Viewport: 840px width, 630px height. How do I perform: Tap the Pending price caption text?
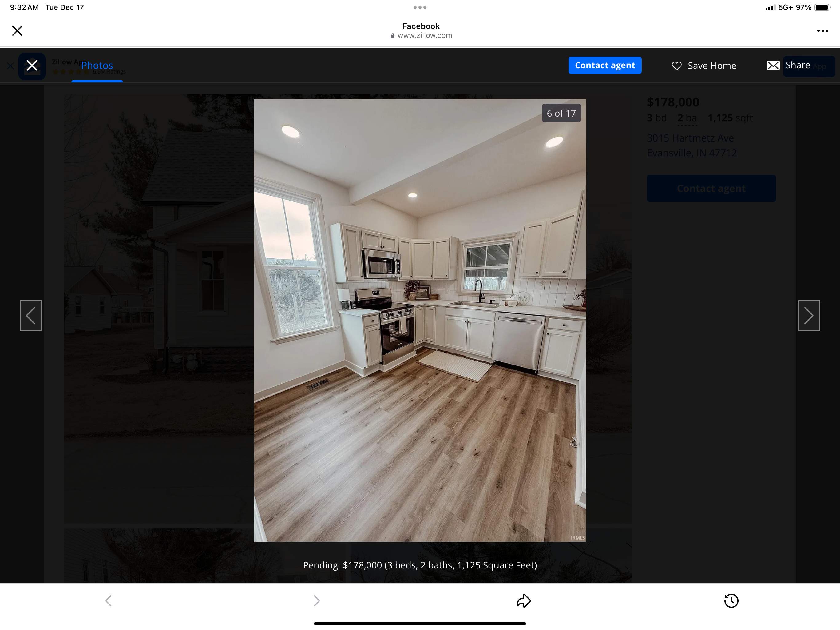coord(420,565)
